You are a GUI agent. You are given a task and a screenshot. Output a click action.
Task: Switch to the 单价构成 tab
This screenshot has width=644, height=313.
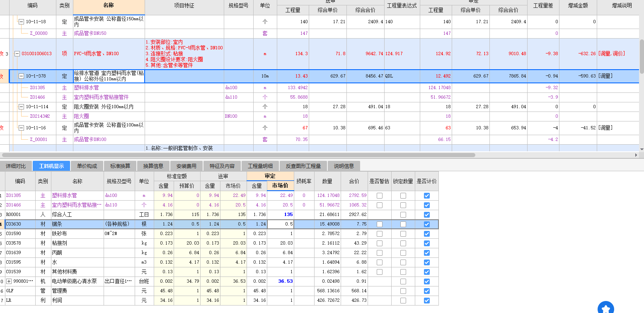pyautogui.click(x=87, y=166)
